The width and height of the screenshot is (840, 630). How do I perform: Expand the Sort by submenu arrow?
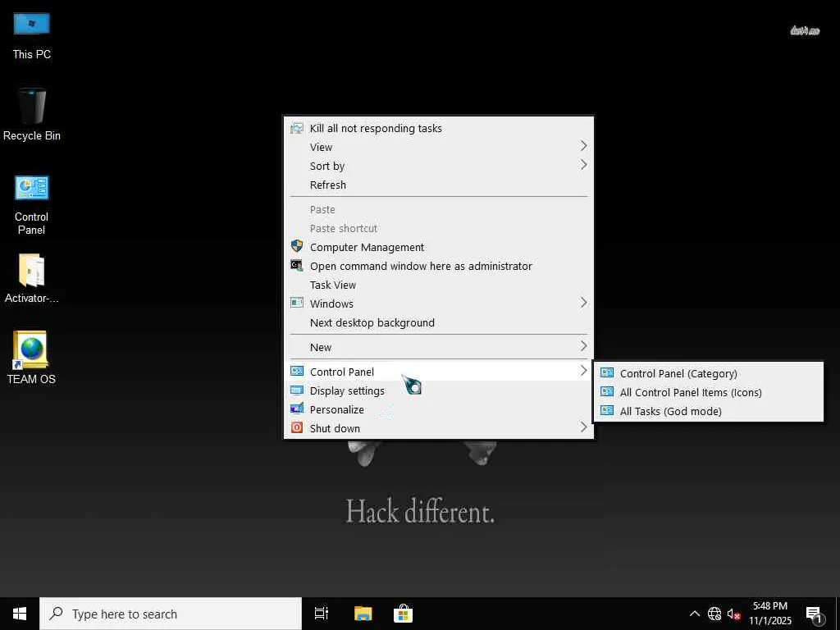point(583,165)
